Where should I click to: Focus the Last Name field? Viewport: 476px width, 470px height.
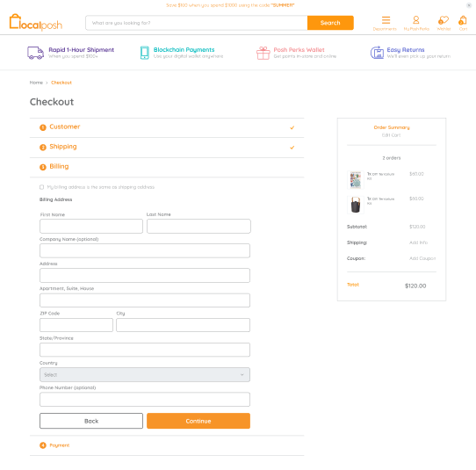click(198, 226)
